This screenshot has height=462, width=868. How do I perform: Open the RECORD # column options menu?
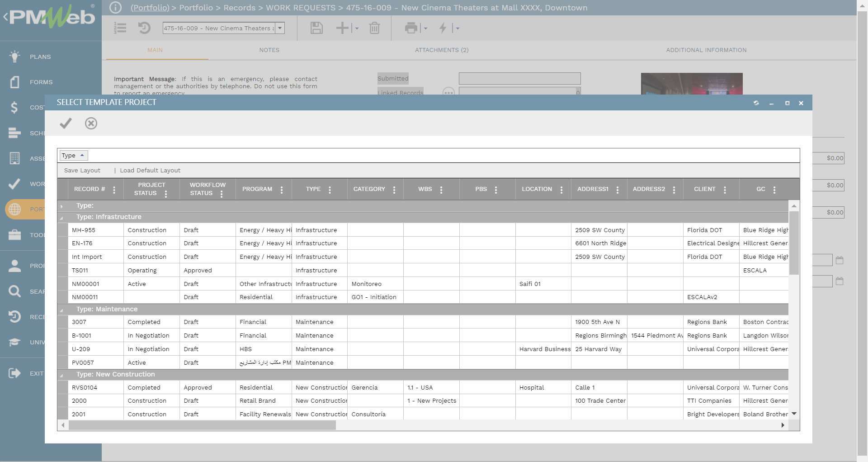pos(114,189)
